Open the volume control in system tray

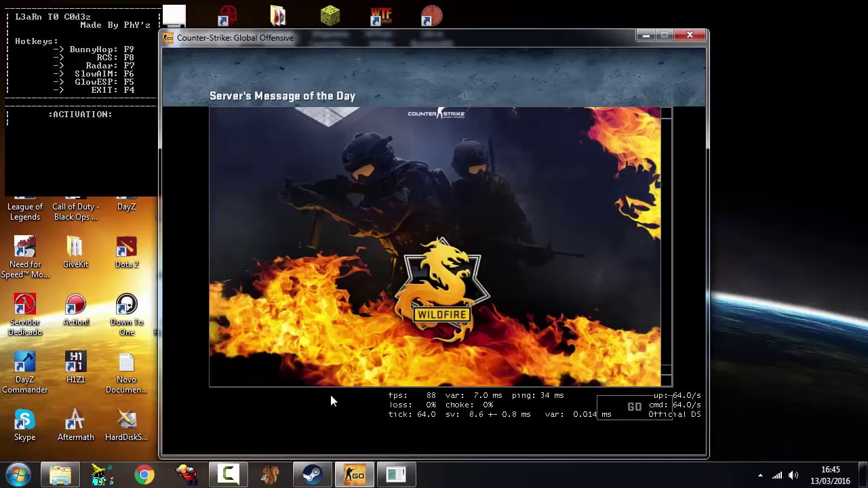click(793, 475)
